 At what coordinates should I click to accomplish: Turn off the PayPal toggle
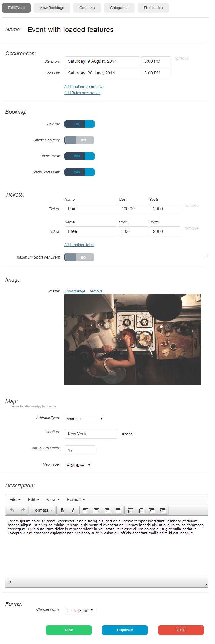[x=79, y=124]
